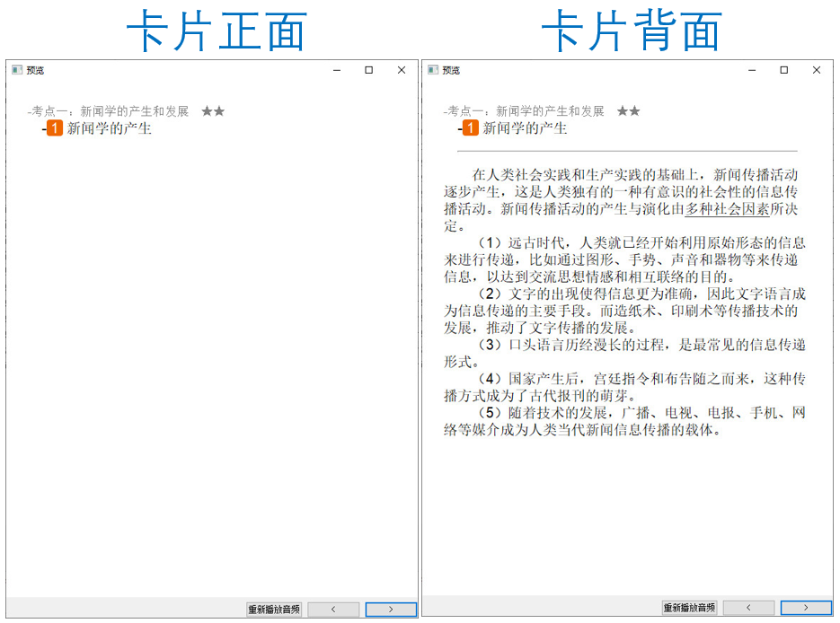This screenshot has width=840, height=623.
Task: Click the 卡片正面 heading label
Action: [x=217, y=31]
